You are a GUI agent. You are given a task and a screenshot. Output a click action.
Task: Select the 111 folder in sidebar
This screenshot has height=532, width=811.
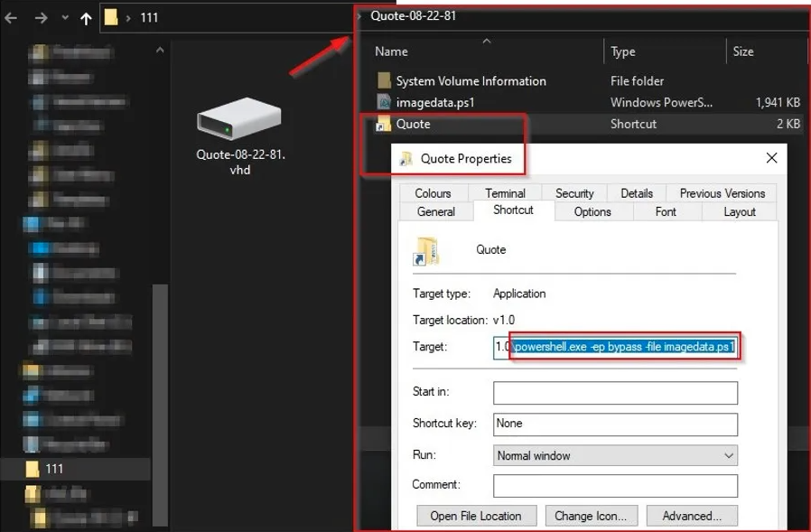54,469
